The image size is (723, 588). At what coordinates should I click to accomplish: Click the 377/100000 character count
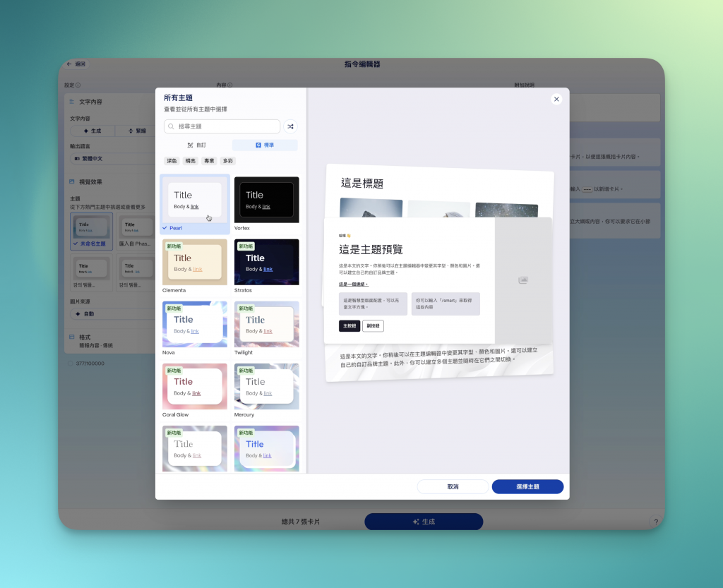(x=90, y=364)
